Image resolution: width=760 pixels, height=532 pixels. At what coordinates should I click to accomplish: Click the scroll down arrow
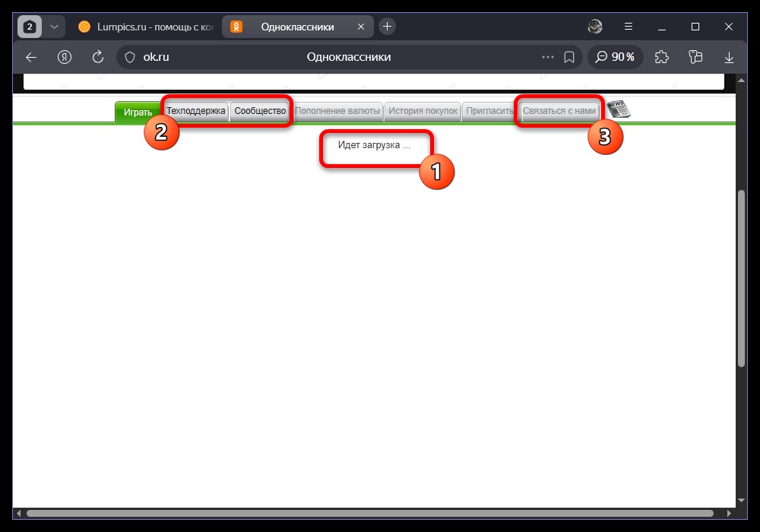click(x=741, y=501)
